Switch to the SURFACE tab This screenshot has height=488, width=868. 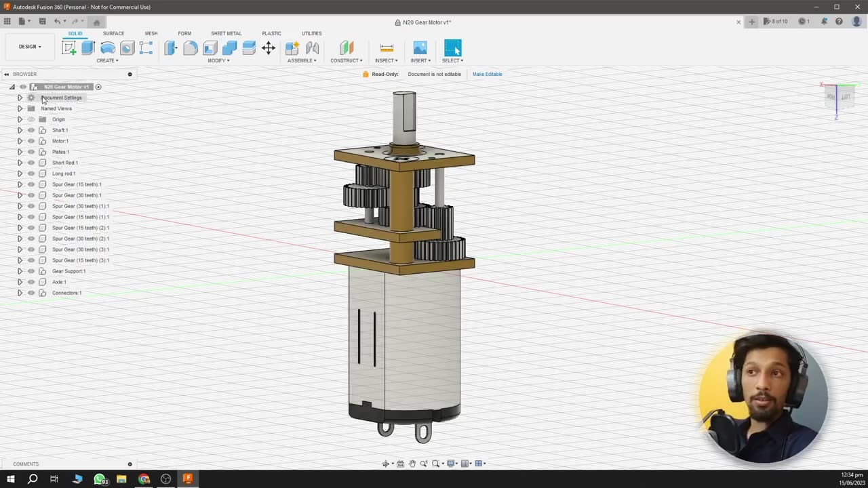click(x=113, y=33)
